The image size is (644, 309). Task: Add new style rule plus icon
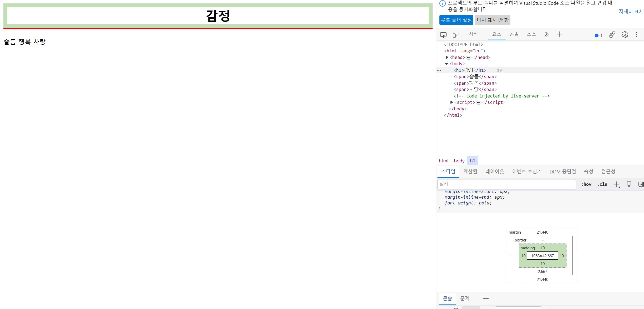[616, 184]
